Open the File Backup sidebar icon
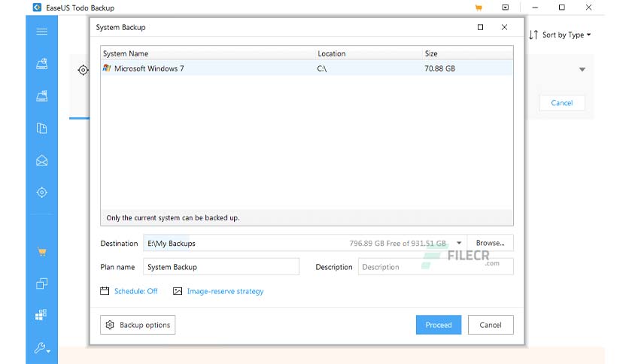Viewport: 629px width, 364px height. [x=41, y=129]
